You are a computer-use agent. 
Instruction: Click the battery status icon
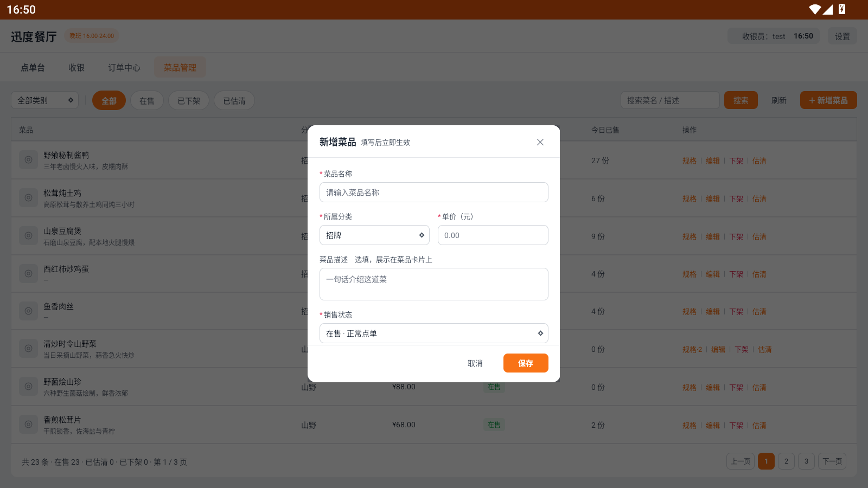coord(842,9)
